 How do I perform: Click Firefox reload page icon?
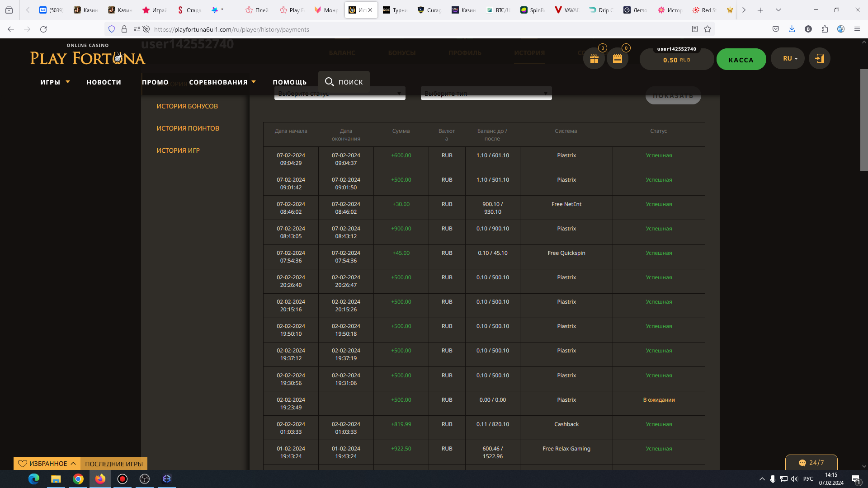click(43, 29)
